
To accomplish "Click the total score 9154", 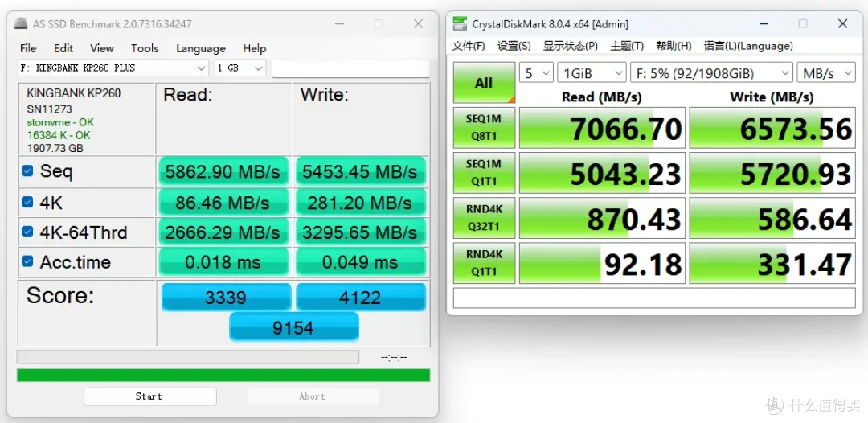I will [293, 327].
